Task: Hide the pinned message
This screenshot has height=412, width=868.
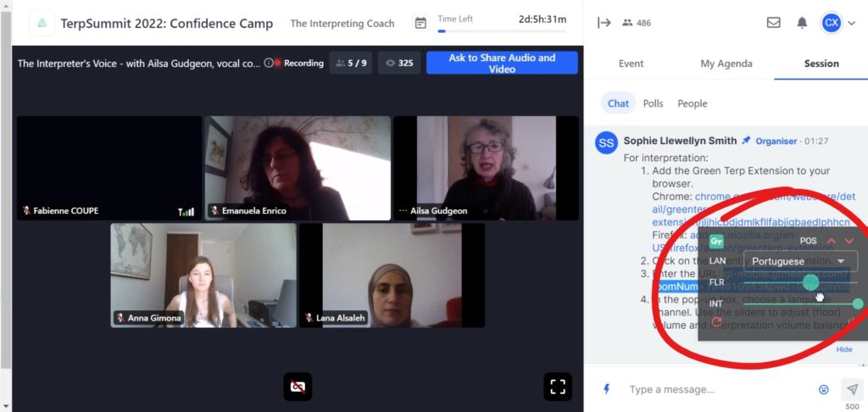Action: pos(844,349)
